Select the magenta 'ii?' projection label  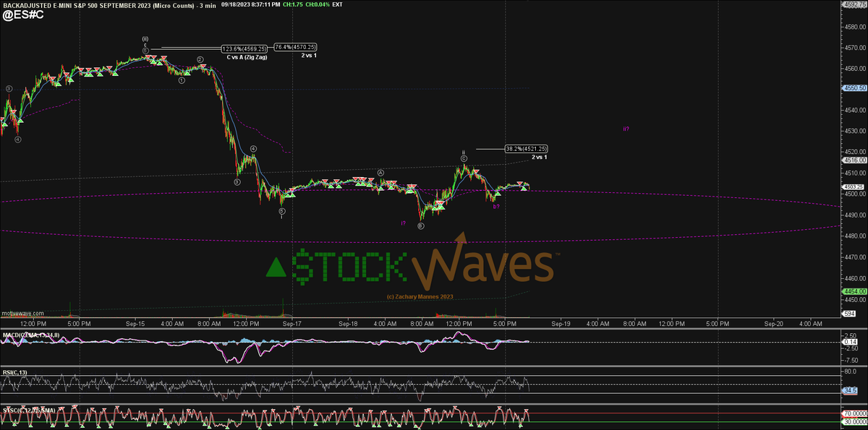pyautogui.click(x=626, y=129)
